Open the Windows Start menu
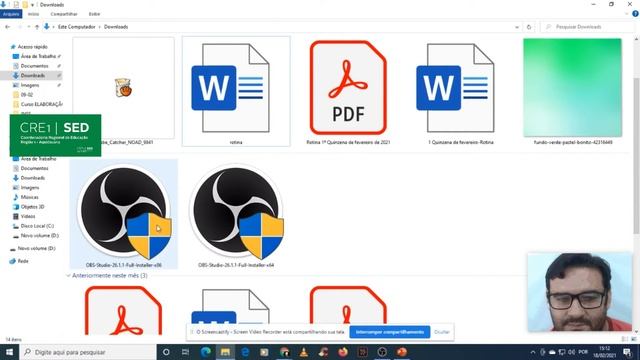Viewport: 640px width, 360px height. 9,352
